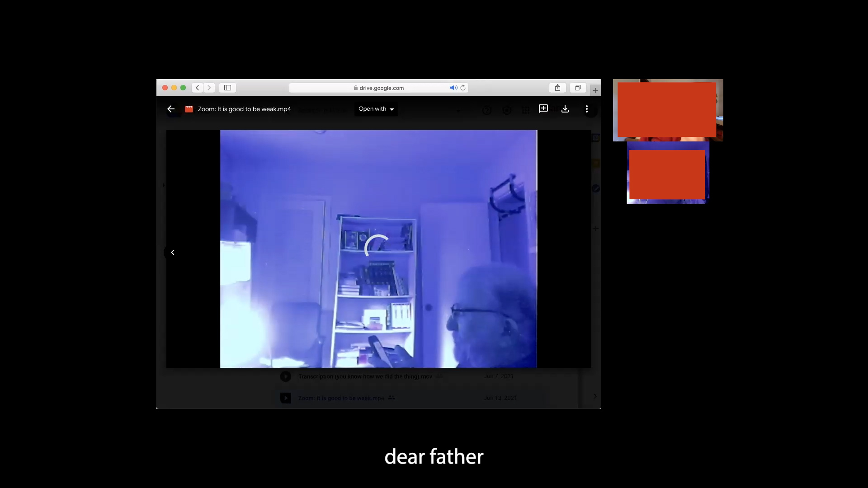Click the play icon beside the Transcription .mov file

click(x=285, y=376)
